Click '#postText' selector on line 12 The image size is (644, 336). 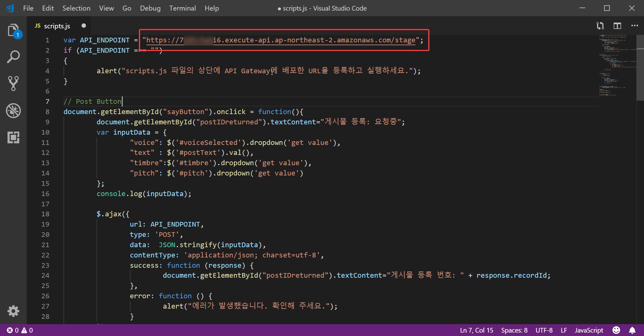coord(200,152)
